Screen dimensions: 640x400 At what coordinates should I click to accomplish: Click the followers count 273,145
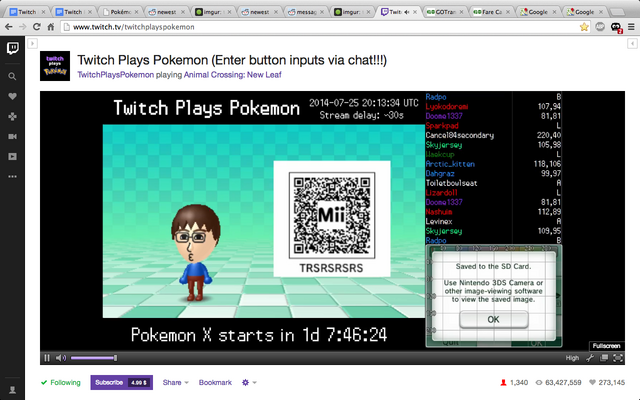(x=607, y=382)
